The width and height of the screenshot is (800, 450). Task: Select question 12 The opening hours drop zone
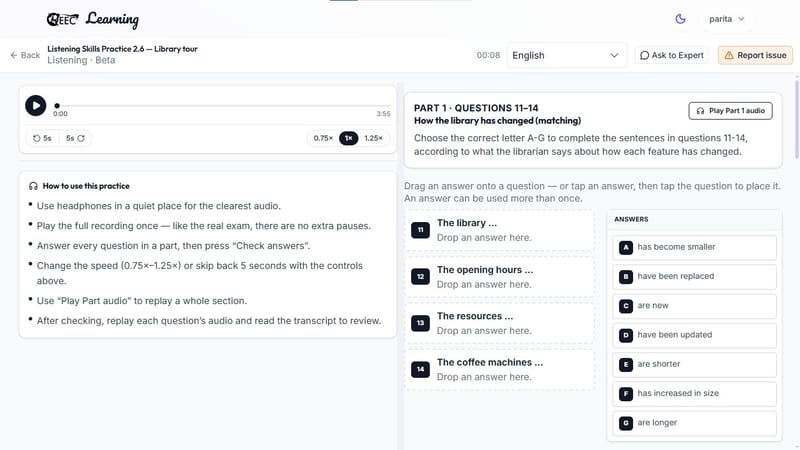(x=499, y=277)
